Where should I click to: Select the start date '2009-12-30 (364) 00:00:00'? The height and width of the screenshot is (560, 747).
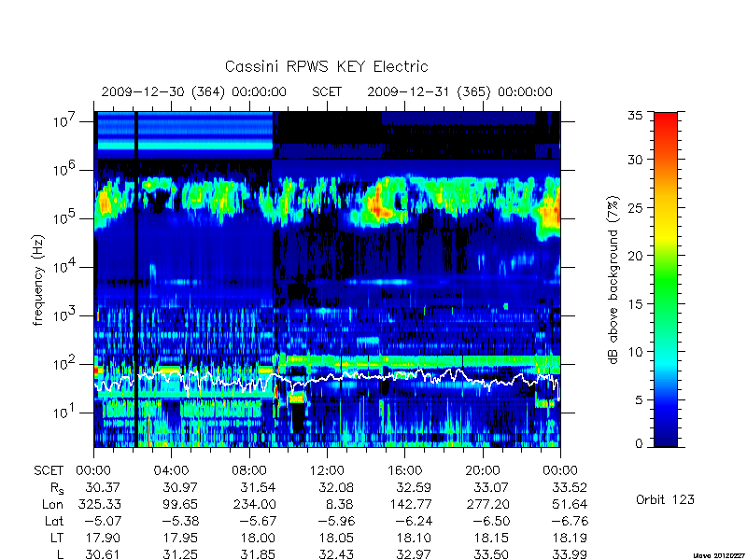point(194,91)
